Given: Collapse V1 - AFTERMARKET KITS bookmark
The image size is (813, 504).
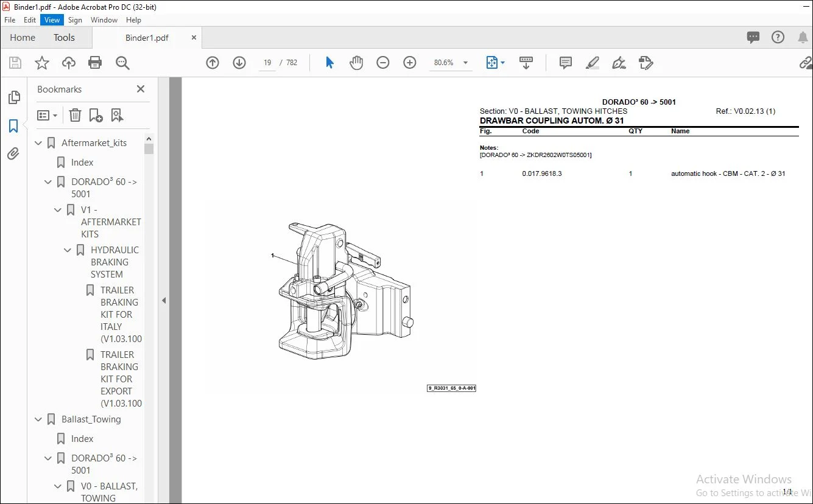Looking at the screenshot, I should (x=58, y=210).
